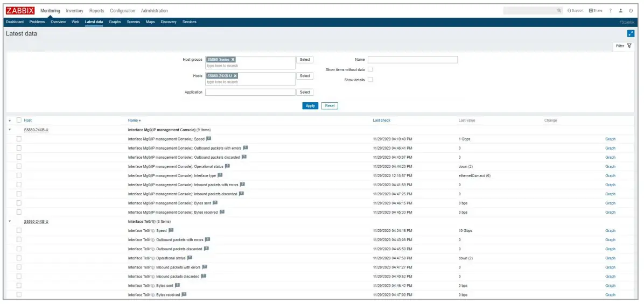Image resolution: width=644 pixels, height=304 pixels.
Task: Enable Show items without data checkbox
Action: coord(370,69)
